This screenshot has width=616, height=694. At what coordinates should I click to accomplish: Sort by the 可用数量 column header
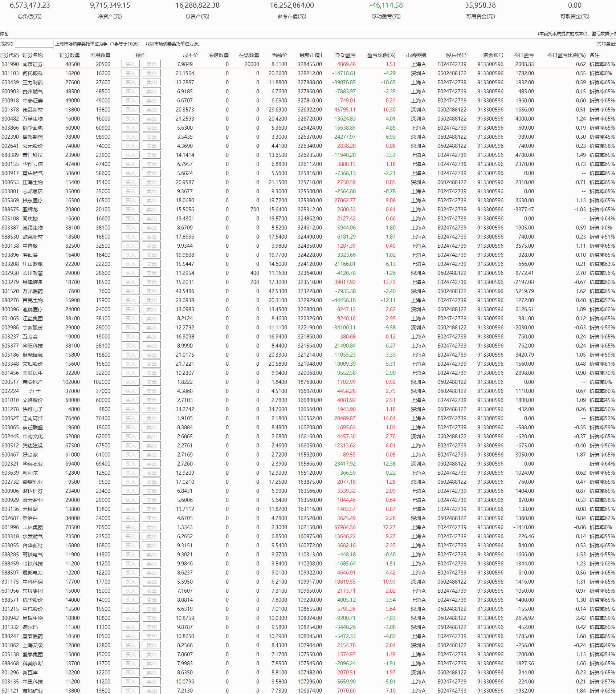100,55
